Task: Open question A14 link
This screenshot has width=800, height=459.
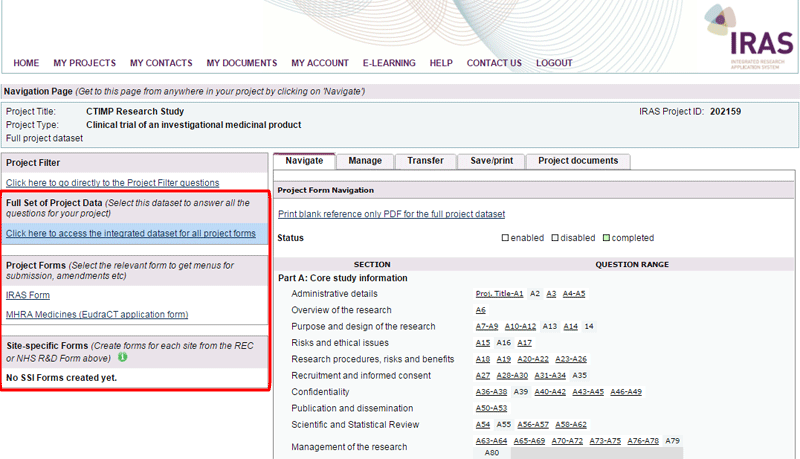Action: pyautogui.click(x=570, y=326)
